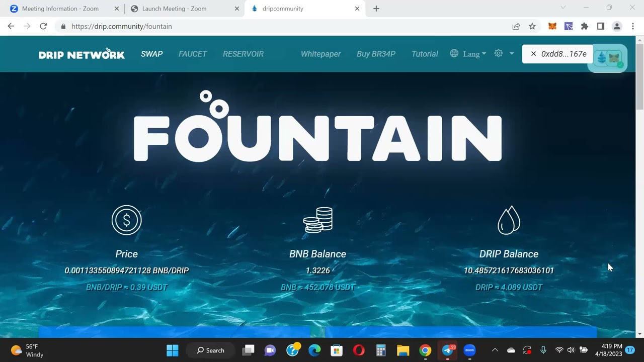Go back to previous page
644x362 pixels.
coord(11,26)
